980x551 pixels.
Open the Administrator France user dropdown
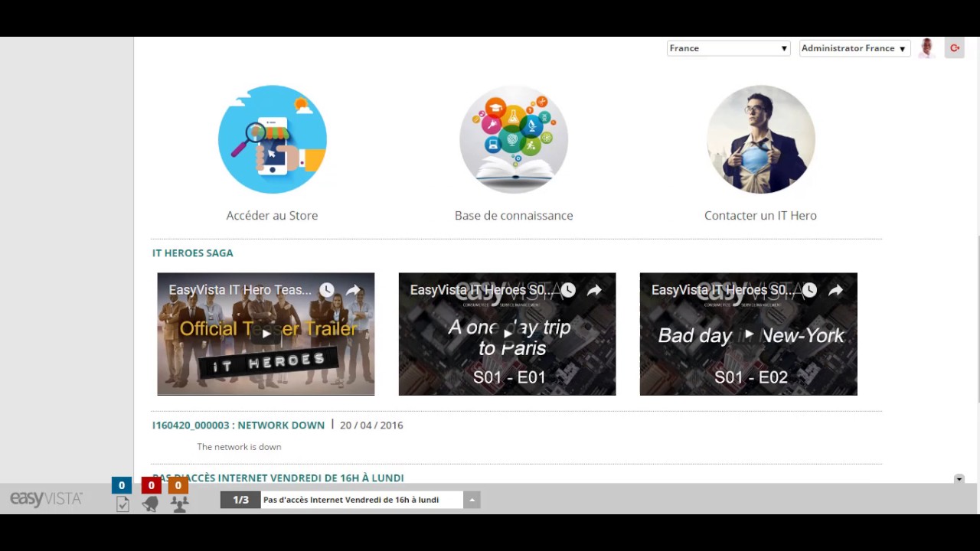tap(854, 48)
